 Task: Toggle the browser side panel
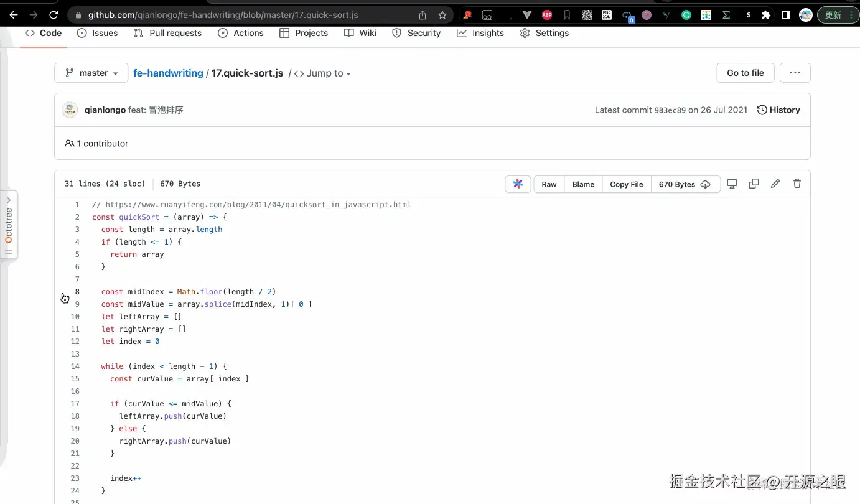(786, 15)
